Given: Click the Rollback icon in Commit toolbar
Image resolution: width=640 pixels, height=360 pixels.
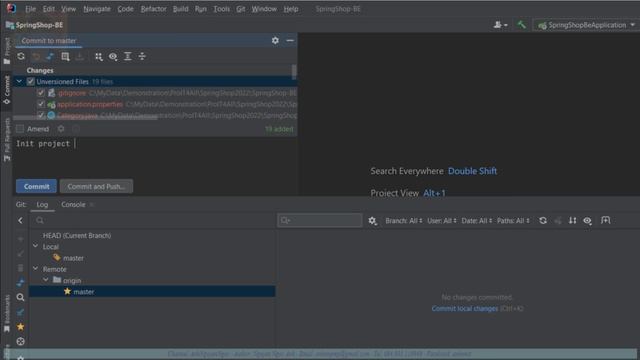Looking at the screenshot, I should 36,56.
